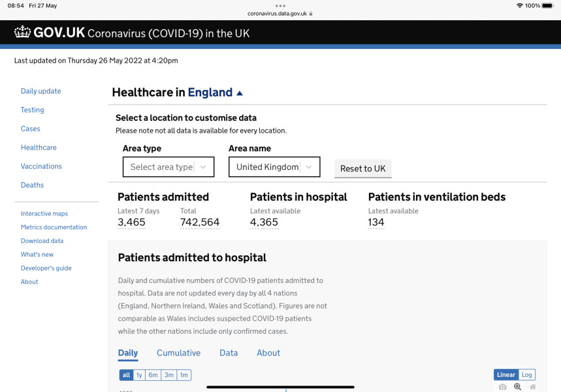Tap the address bar padlock icon
561x392 pixels.
pos(311,13)
